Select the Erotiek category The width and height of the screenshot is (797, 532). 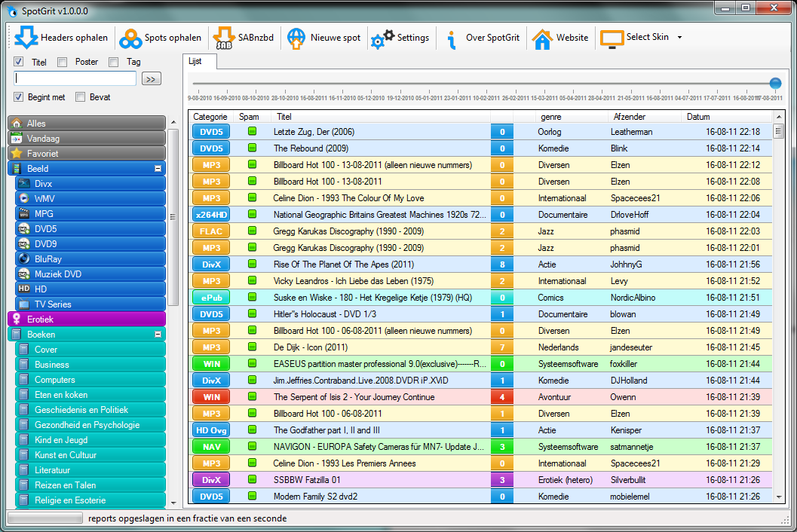87,319
